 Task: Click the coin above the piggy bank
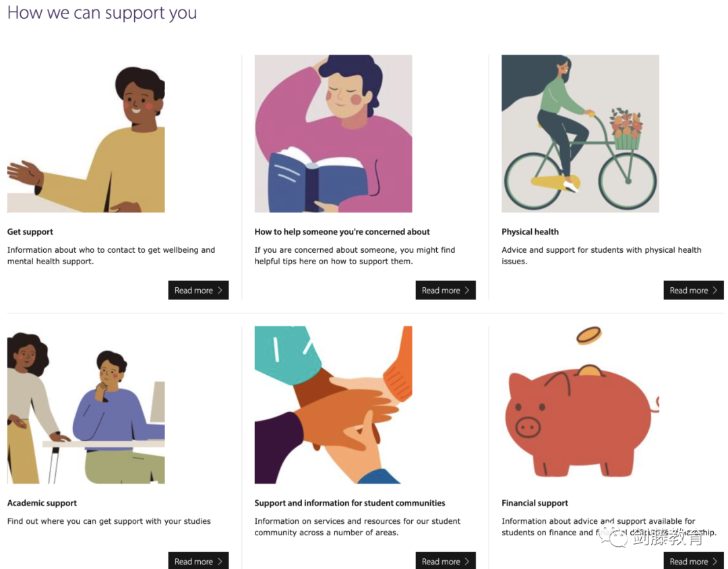pyautogui.click(x=588, y=335)
